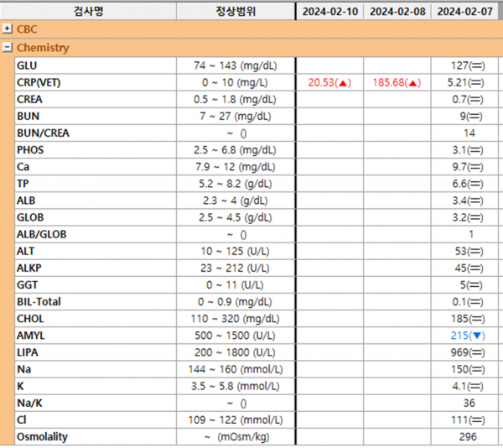Select the 2024-02-07 date column header
Image resolution: width=503 pixels, height=448 pixels.
click(464, 12)
